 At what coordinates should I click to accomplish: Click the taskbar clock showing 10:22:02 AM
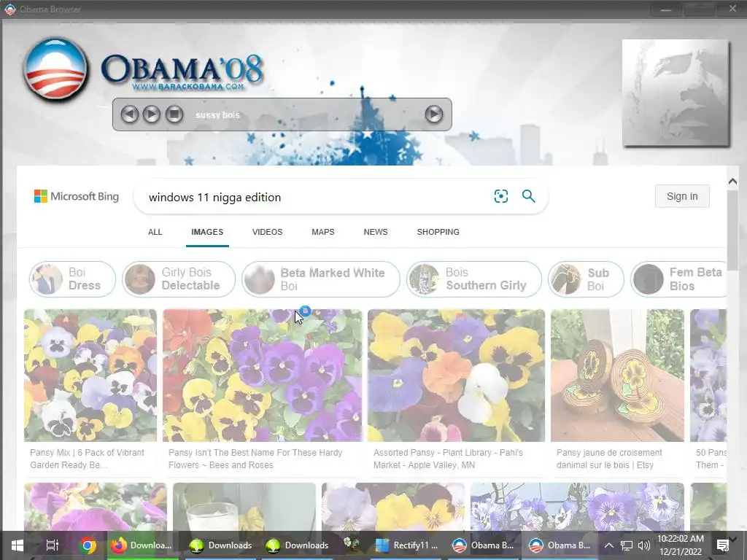point(681,545)
